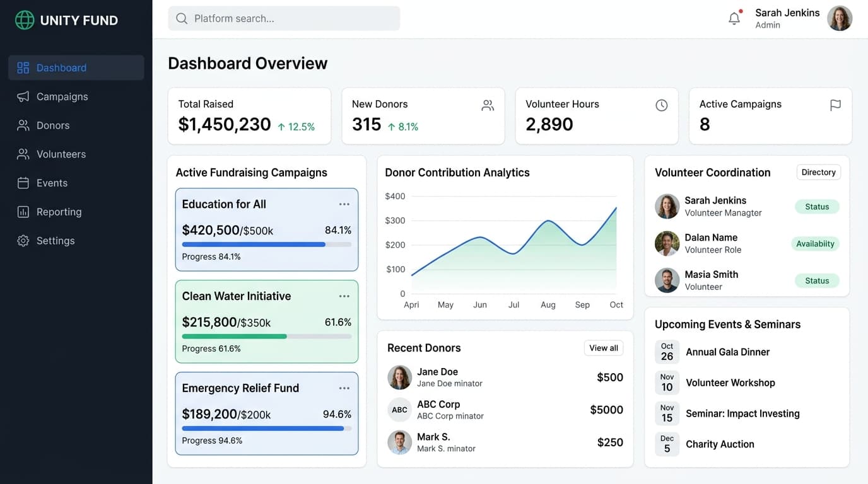Click Education for All progress bar
The height and width of the screenshot is (484, 868).
267,244
